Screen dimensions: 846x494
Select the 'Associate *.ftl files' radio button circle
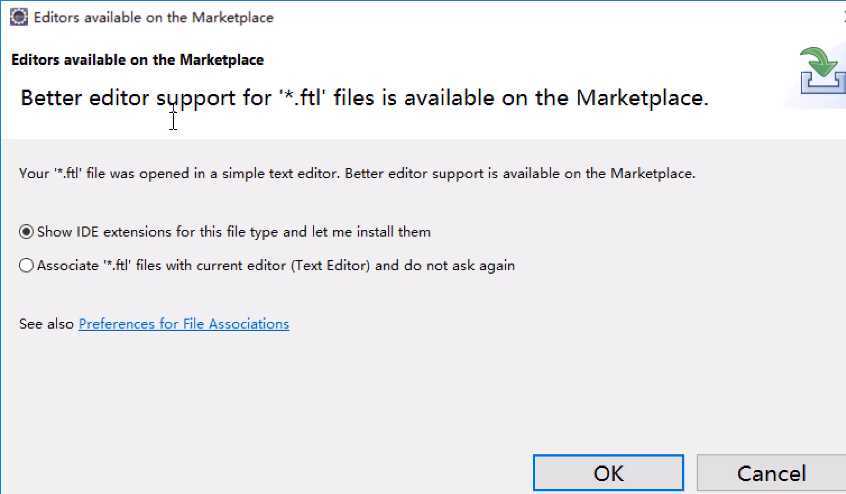click(x=26, y=265)
